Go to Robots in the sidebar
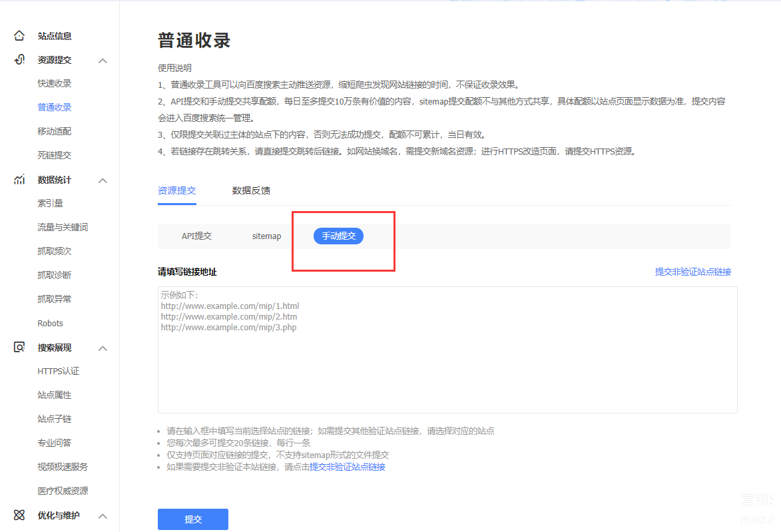Screen dimensions: 781x532 [51, 324]
